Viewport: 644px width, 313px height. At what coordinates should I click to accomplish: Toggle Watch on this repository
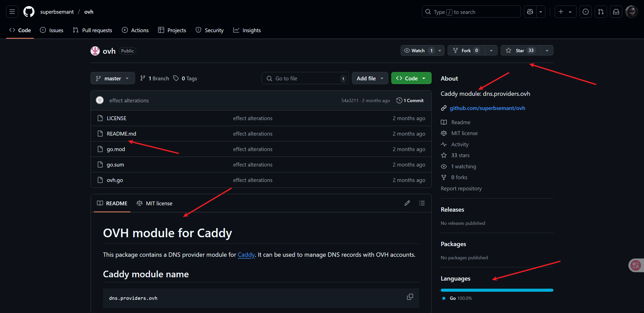[x=418, y=50]
